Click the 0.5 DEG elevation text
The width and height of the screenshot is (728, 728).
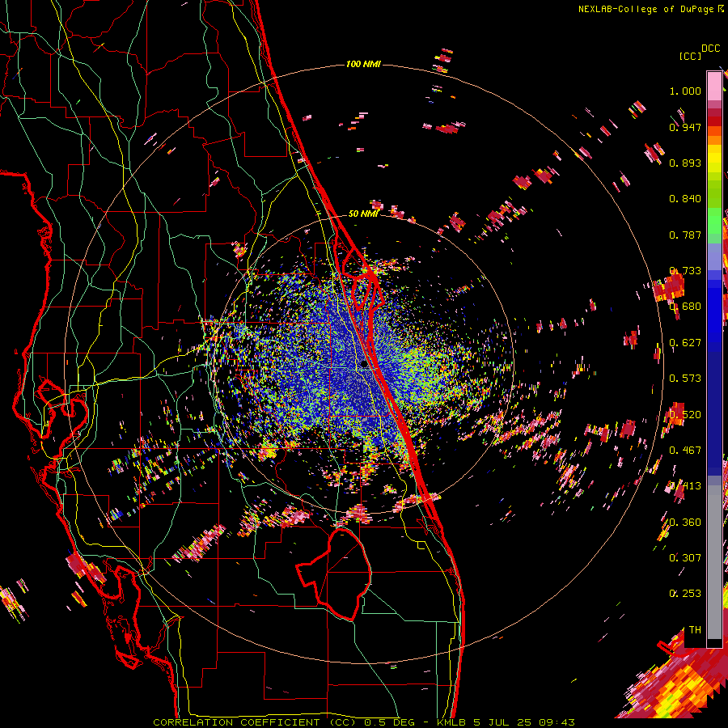[390, 722]
